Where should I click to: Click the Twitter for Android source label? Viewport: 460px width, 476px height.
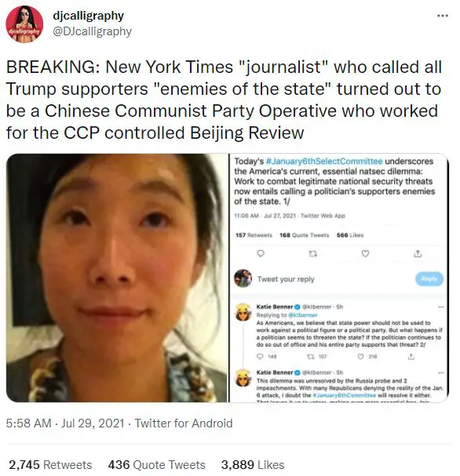184,423
